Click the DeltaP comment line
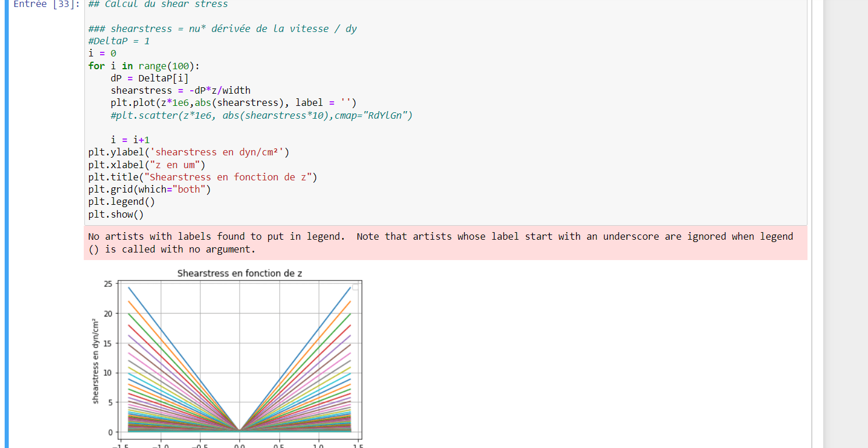868x448 pixels. coord(119,41)
